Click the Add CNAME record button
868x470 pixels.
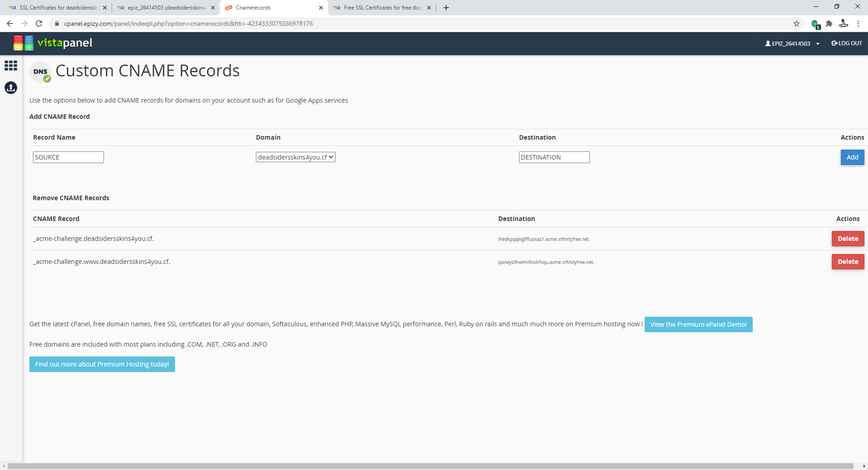point(852,157)
